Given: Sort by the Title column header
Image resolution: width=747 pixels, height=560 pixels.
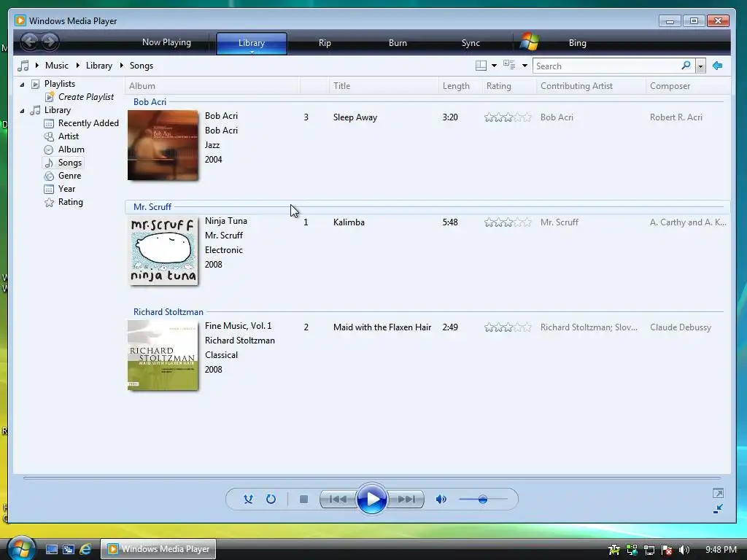Looking at the screenshot, I should click(x=384, y=86).
